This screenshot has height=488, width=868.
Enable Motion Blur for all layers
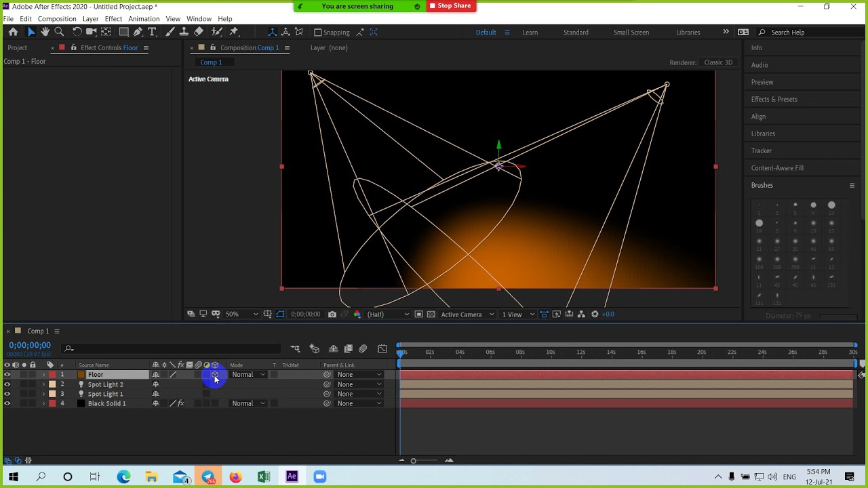pos(363,348)
